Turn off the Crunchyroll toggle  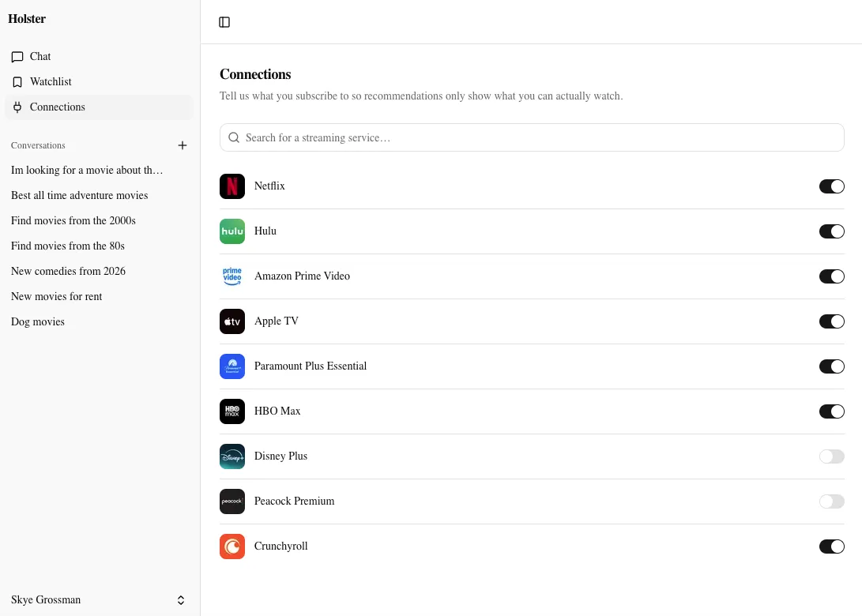pos(831,547)
